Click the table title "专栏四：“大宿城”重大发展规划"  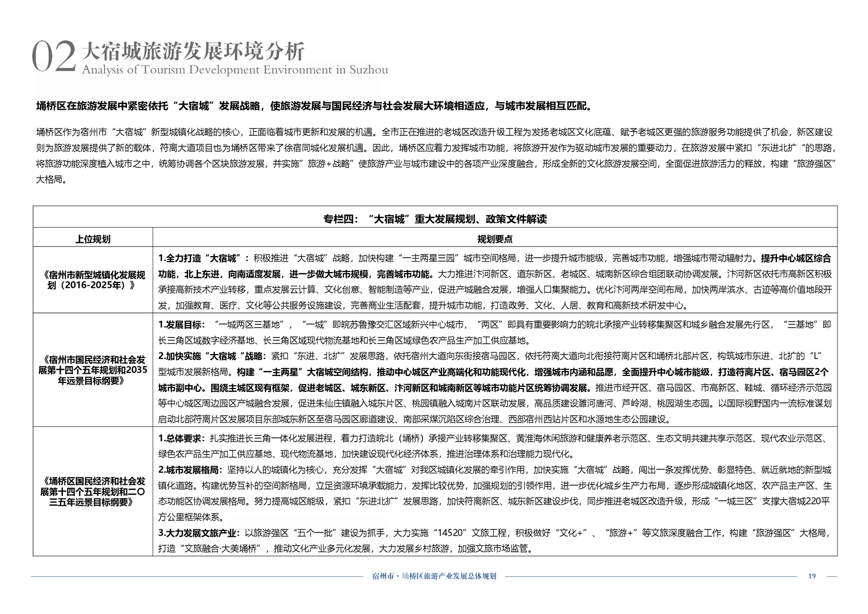(434, 219)
